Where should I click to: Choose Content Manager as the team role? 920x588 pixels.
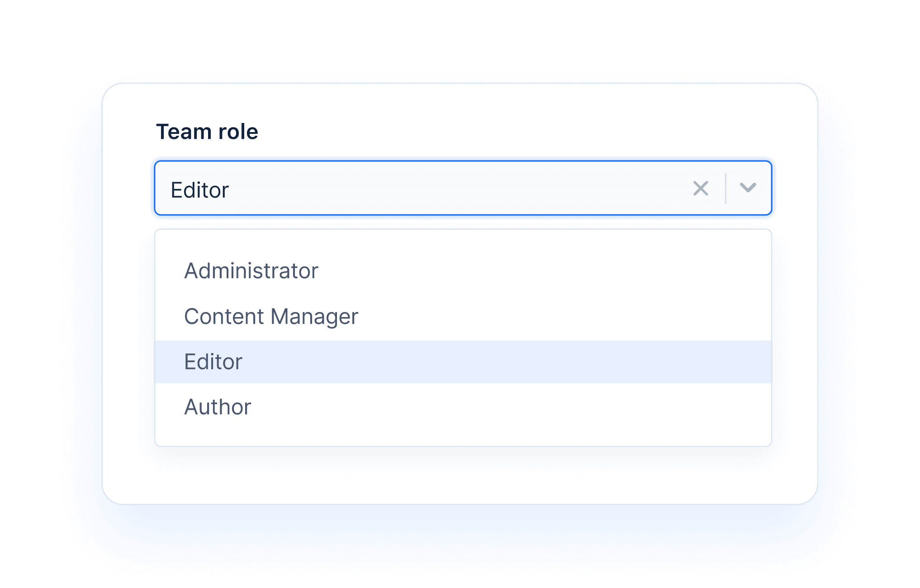pos(270,316)
